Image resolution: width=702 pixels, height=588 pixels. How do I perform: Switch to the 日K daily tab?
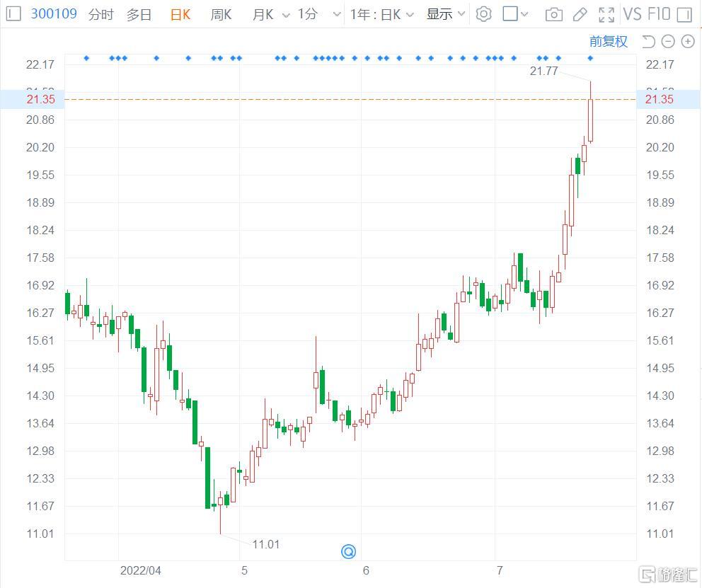coord(180,15)
